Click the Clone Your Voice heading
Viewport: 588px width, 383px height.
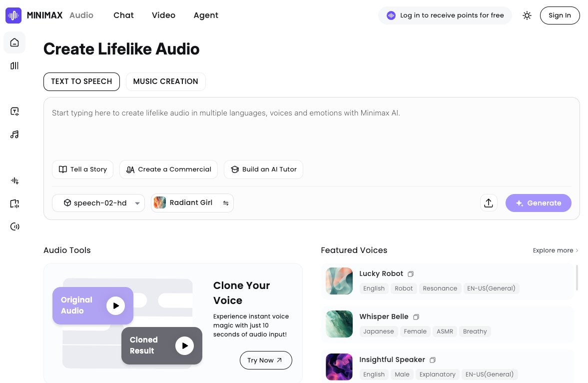click(x=241, y=293)
